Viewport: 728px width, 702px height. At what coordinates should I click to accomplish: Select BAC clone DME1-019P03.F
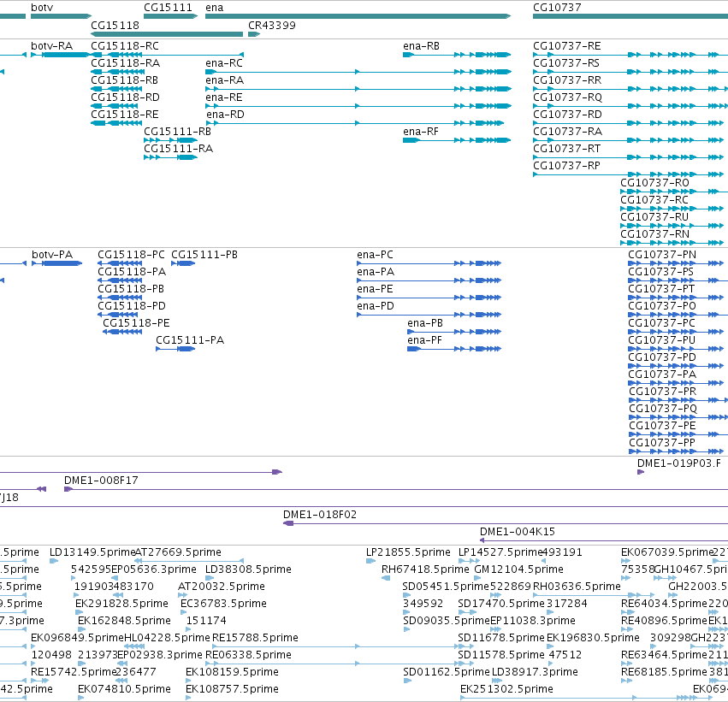tap(678, 463)
